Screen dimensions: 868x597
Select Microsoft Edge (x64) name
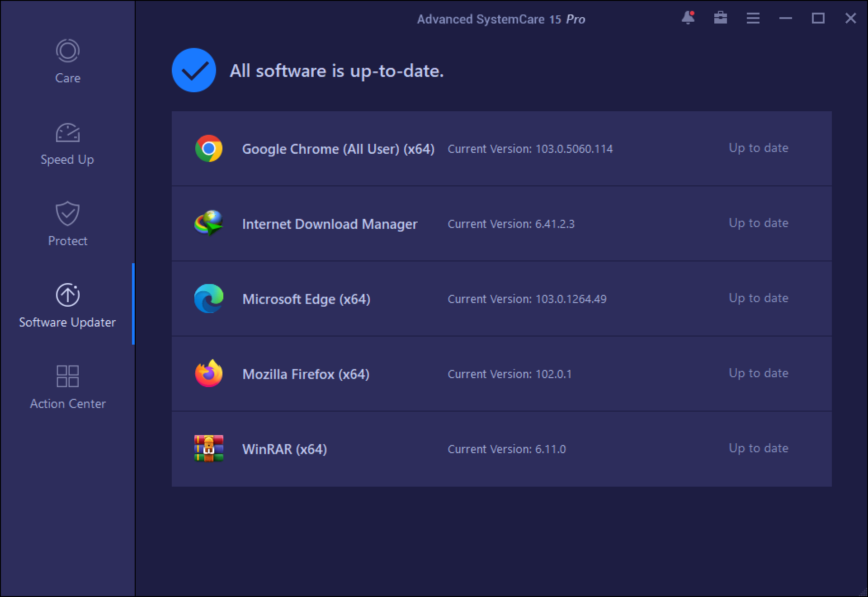pyautogui.click(x=307, y=299)
